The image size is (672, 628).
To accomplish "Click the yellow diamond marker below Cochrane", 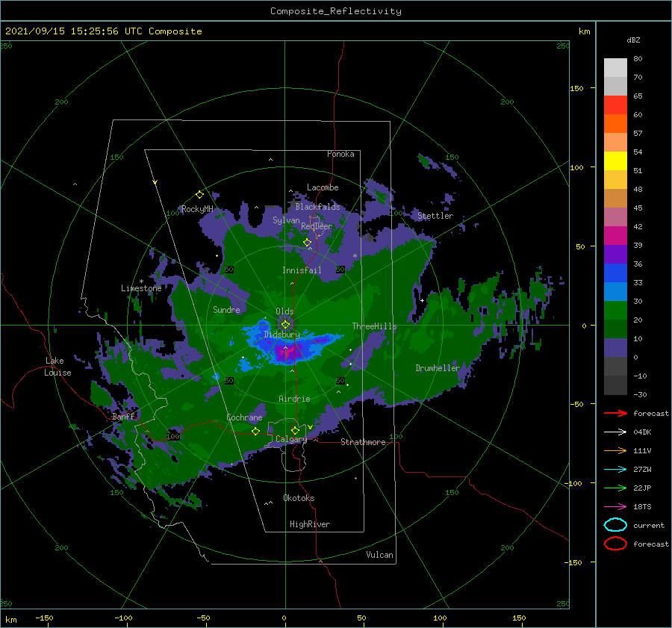I will point(255,431).
